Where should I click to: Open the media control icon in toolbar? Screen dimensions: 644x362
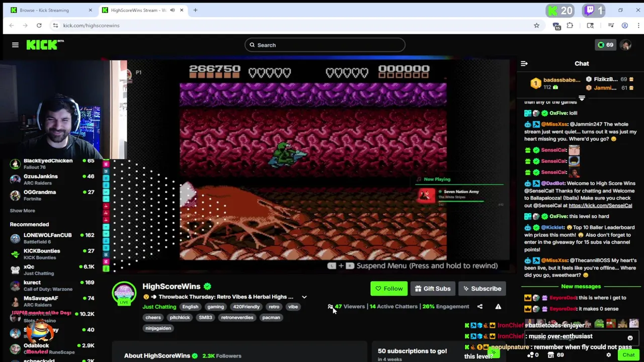[x=611, y=25]
